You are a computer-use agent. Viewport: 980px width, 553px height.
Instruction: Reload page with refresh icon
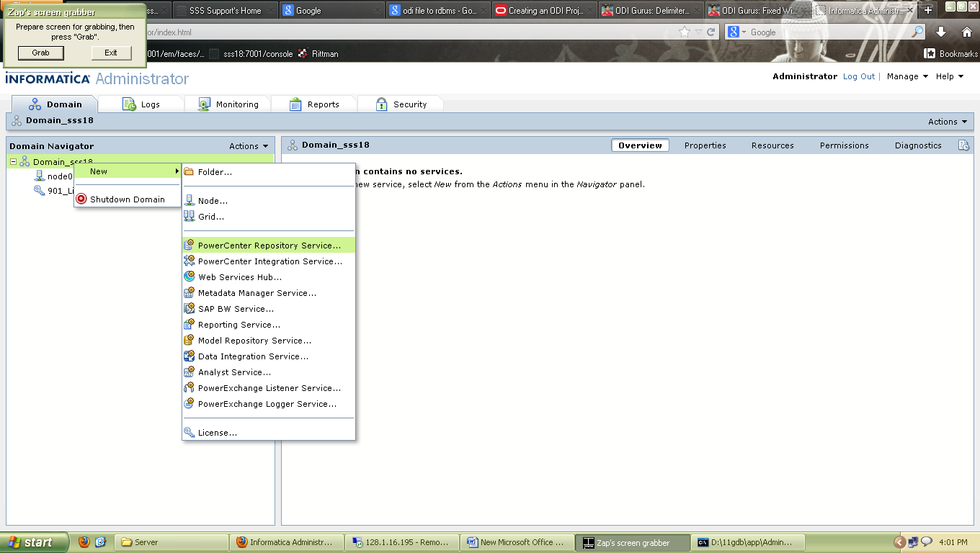click(x=711, y=32)
